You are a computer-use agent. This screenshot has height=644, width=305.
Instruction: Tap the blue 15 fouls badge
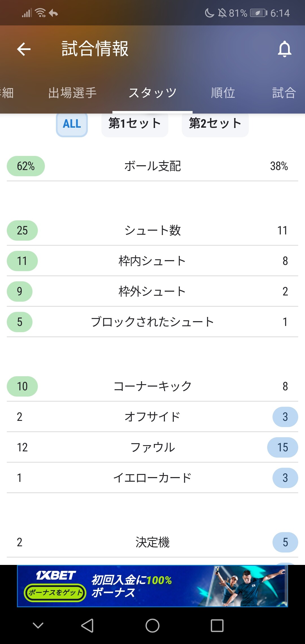pos(282,447)
